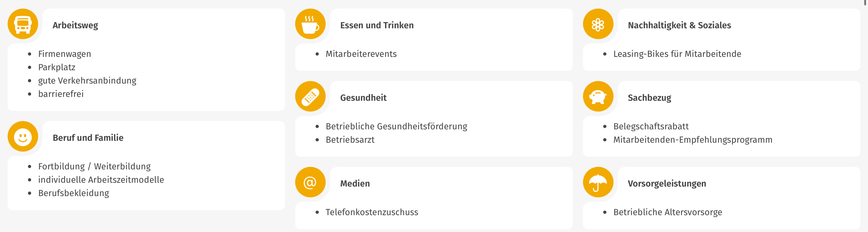Click the Mitarbeiterevents list item
This screenshot has width=868, height=232.
click(x=361, y=54)
